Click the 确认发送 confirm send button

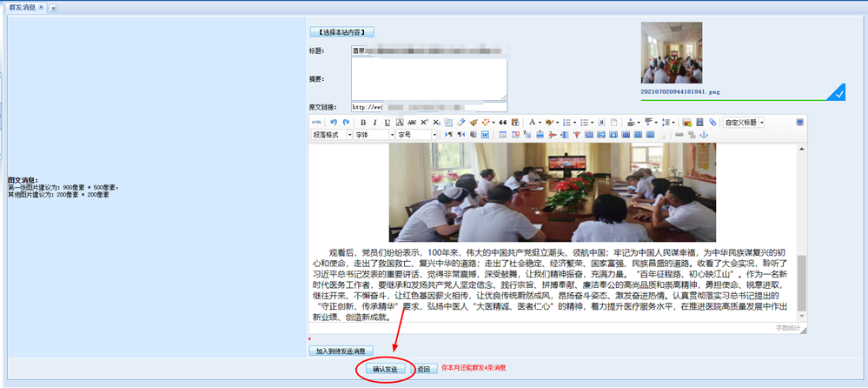pyautogui.click(x=384, y=369)
